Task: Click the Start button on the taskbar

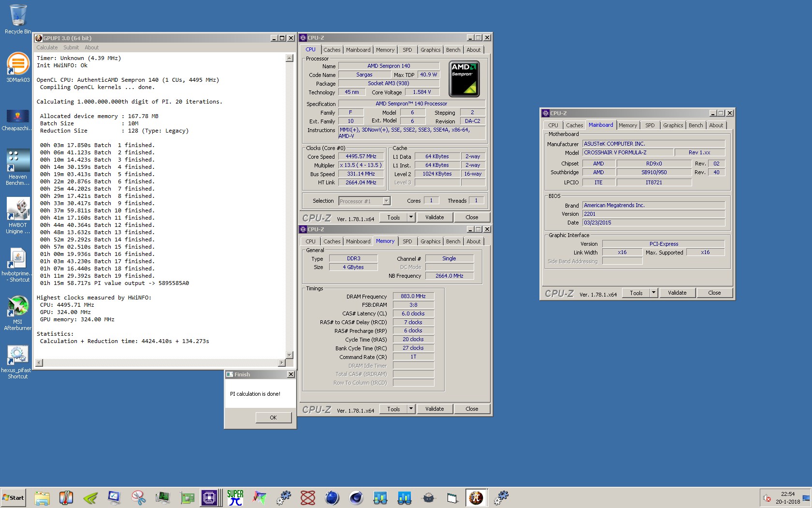Action: tap(13, 497)
